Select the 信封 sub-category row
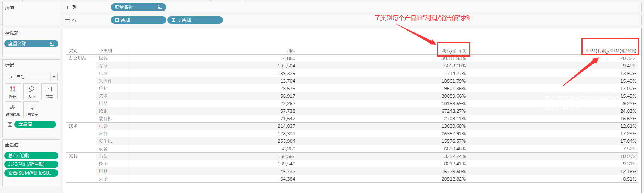Image resolution: width=644 pixels, height=193 pixels. point(103,89)
